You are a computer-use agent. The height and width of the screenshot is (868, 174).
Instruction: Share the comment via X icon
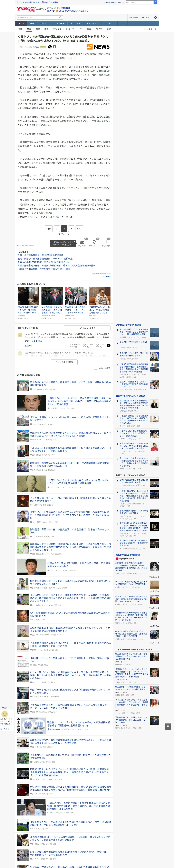(109, 345)
